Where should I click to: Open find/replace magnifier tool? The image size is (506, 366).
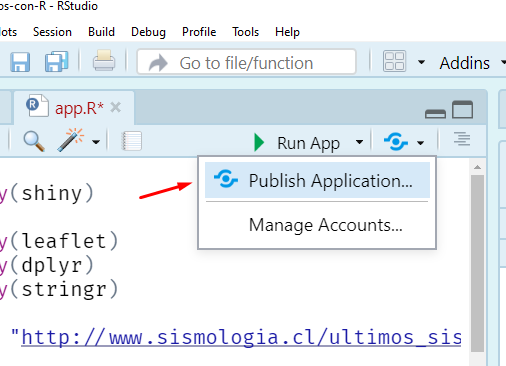coord(34,141)
